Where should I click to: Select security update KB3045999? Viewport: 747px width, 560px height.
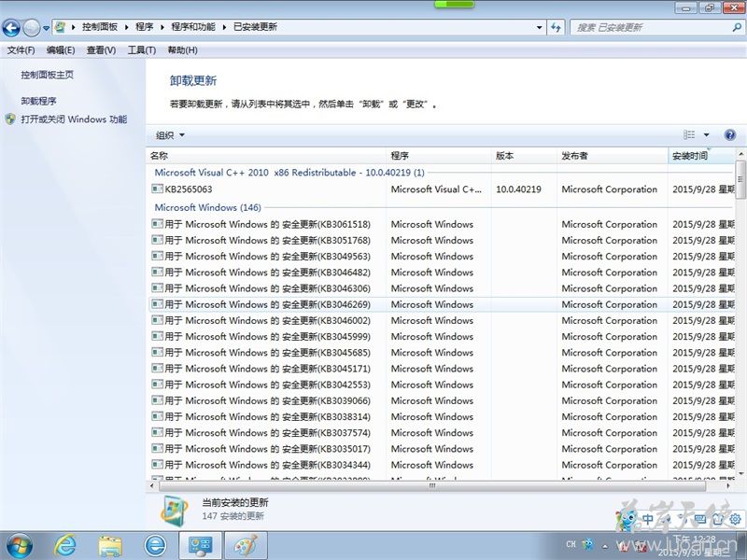(x=442, y=336)
